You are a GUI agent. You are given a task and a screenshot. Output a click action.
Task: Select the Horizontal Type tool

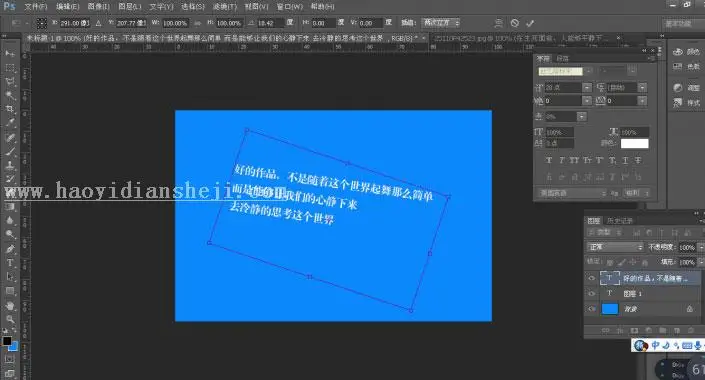pyautogui.click(x=10, y=263)
